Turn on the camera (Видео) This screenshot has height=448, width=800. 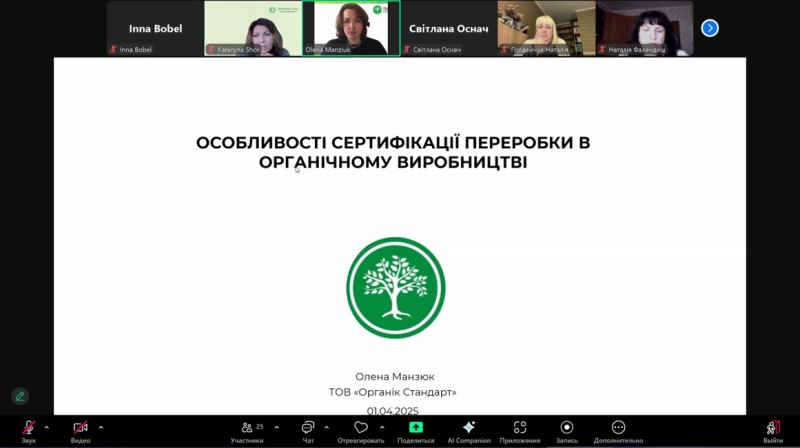point(80,428)
